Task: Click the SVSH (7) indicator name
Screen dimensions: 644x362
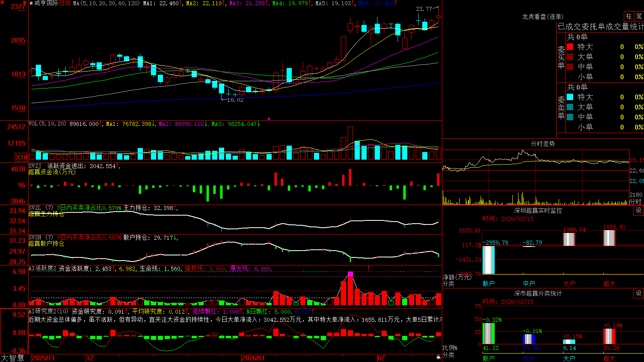Action: [x=41, y=237]
